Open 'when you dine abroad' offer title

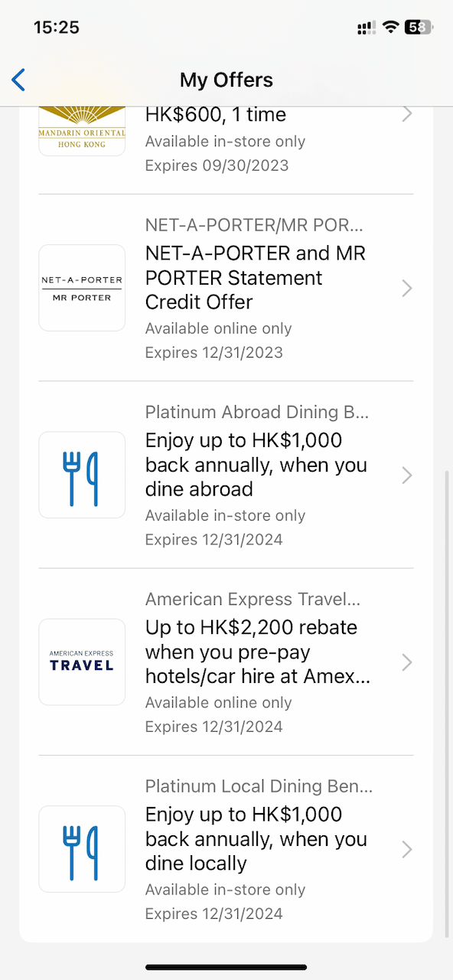click(x=256, y=465)
